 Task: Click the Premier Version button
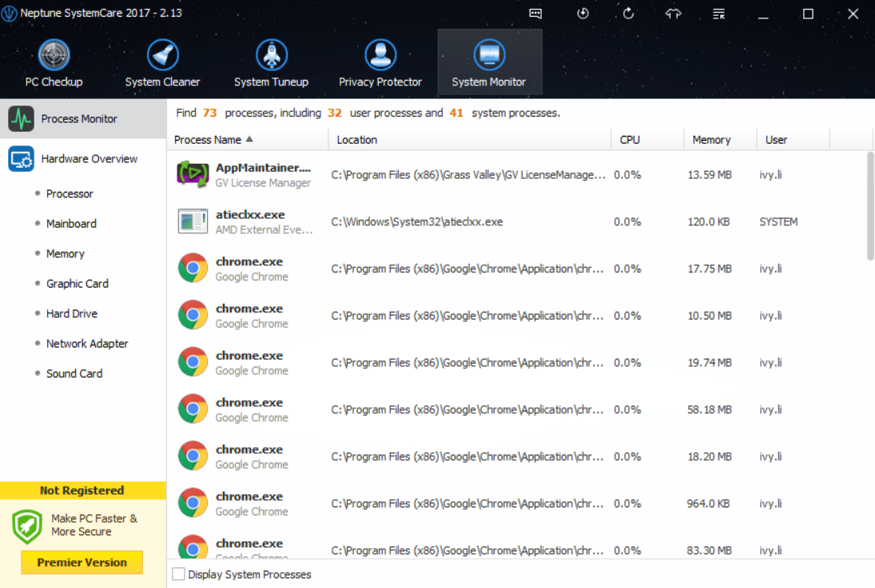pos(82,562)
